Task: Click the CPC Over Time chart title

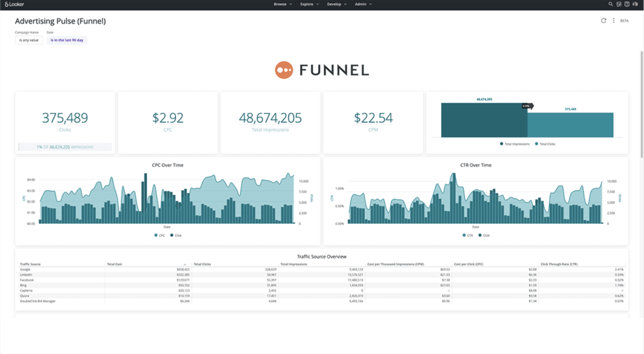Action: [168, 165]
